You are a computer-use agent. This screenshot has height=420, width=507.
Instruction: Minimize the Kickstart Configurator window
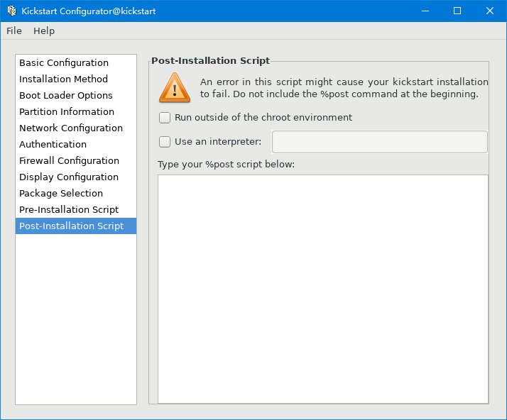coord(425,11)
